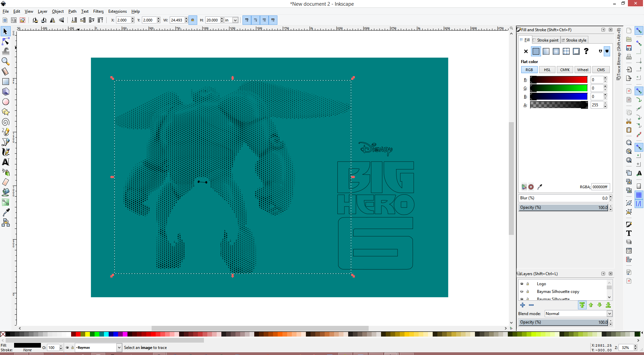The width and height of the screenshot is (644, 355).
Task: Select the Star polygon tool
Action: [5, 112]
